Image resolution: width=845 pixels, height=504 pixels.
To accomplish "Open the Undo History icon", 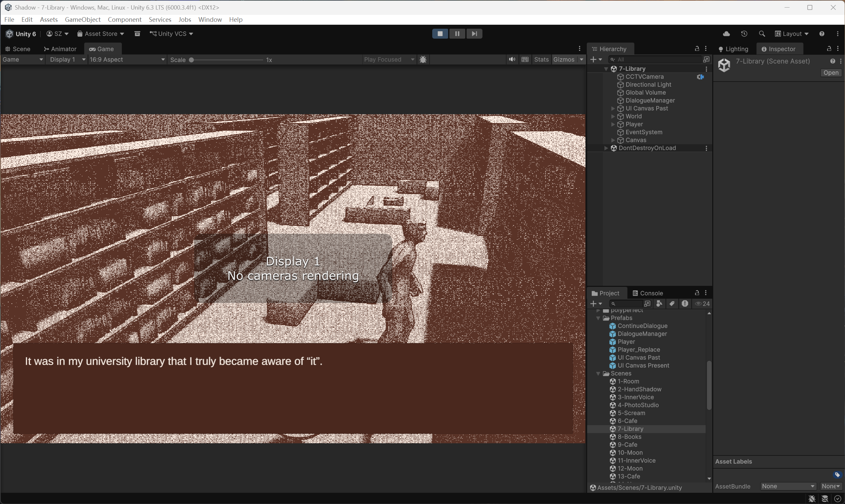I will tap(744, 34).
